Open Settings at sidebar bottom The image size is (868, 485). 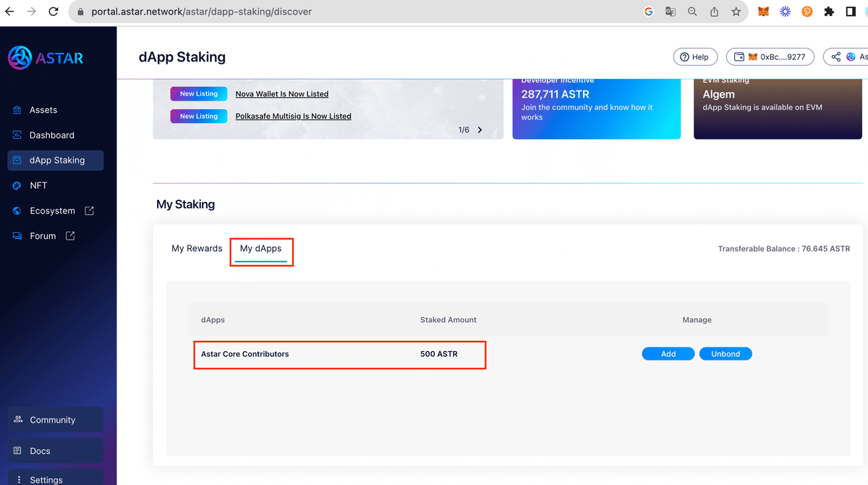55,478
